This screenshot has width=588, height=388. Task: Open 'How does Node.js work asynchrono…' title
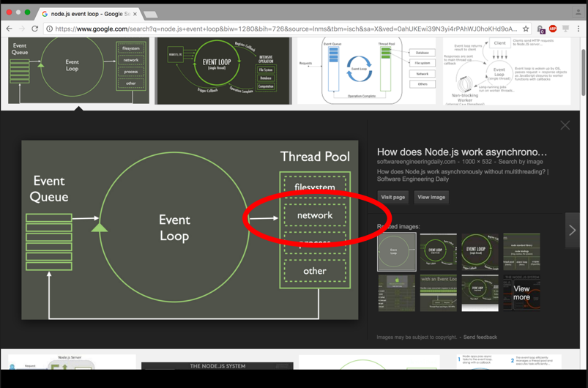click(461, 152)
